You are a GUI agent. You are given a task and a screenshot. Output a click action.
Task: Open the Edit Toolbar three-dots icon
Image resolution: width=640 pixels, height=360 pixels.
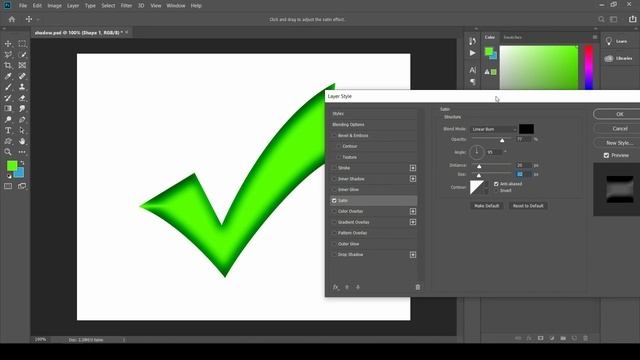[x=22, y=152]
